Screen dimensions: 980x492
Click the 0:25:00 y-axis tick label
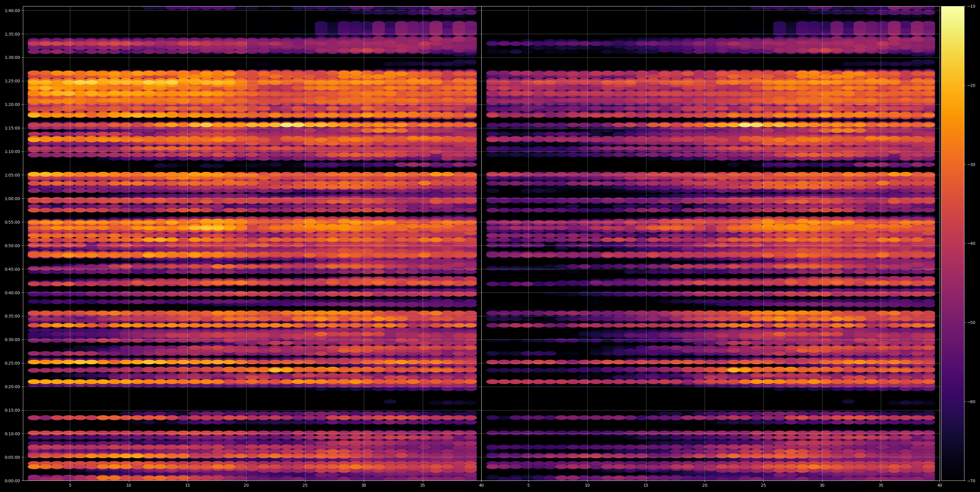pyautogui.click(x=12, y=363)
